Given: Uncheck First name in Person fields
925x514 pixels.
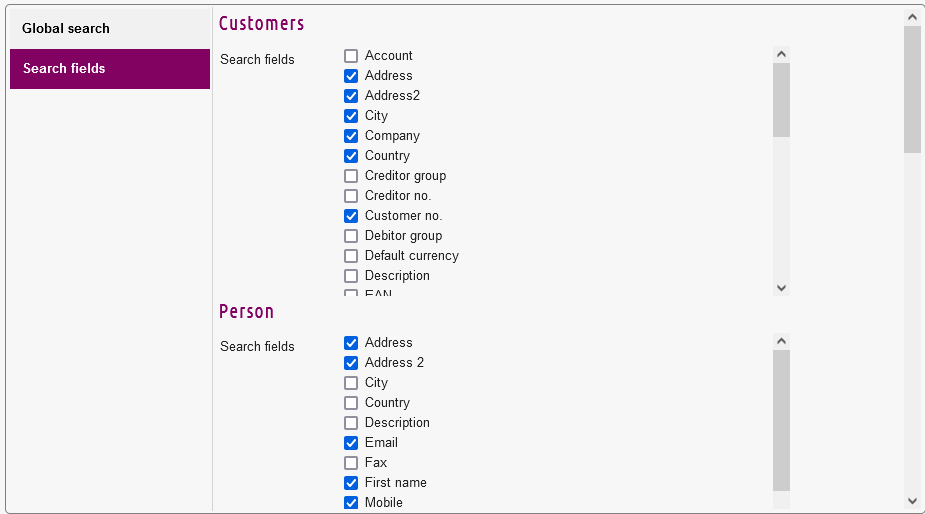Looking at the screenshot, I should point(351,483).
